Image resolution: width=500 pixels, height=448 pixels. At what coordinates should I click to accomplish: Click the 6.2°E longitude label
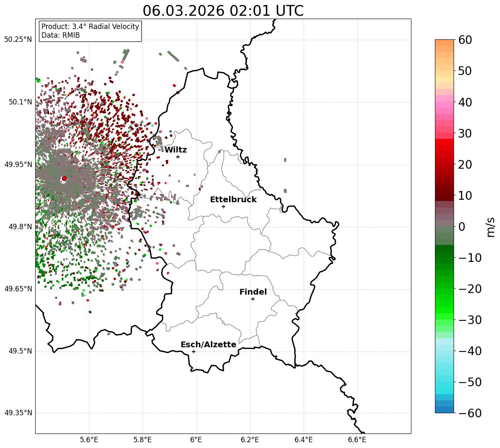250,440
